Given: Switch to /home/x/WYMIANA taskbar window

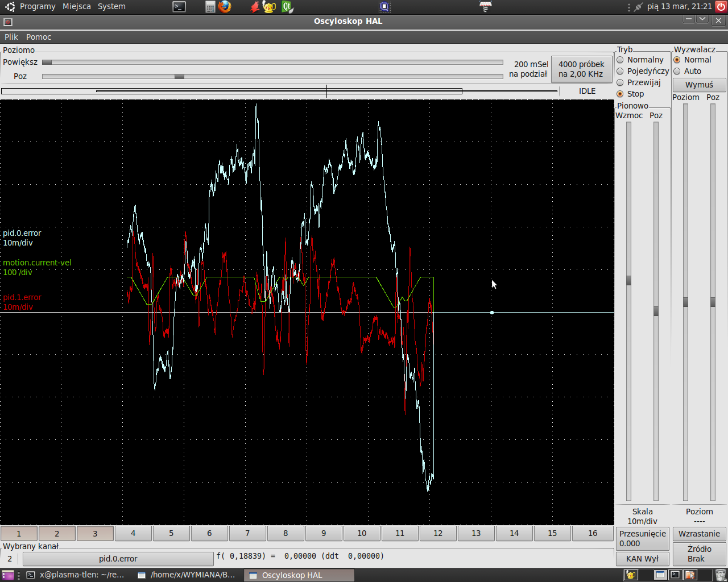Looking at the screenshot, I should click(x=188, y=575).
